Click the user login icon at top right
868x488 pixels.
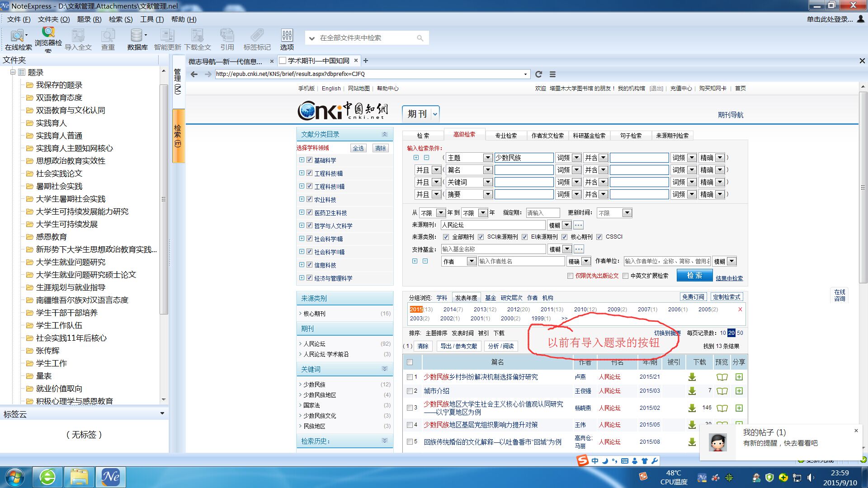861,19
